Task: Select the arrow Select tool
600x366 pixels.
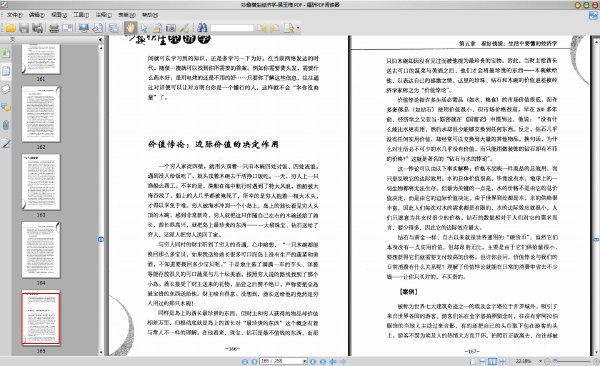Action: tap(144, 28)
